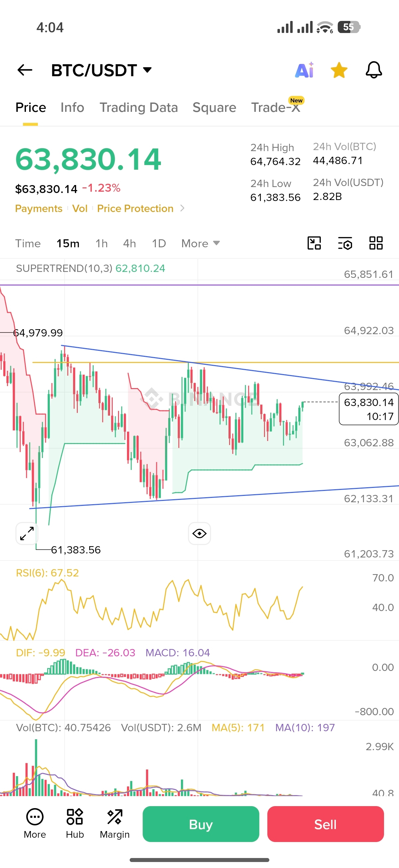Tap the DEA: -26.03 label
Viewport: 399px width, 868px height.
[105, 653]
